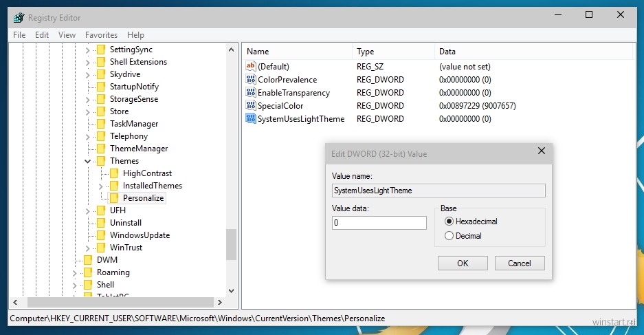The width and height of the screenshot is (644, 335).
Task: Select the Hexadecimal base option
Action: coord(449,221)
